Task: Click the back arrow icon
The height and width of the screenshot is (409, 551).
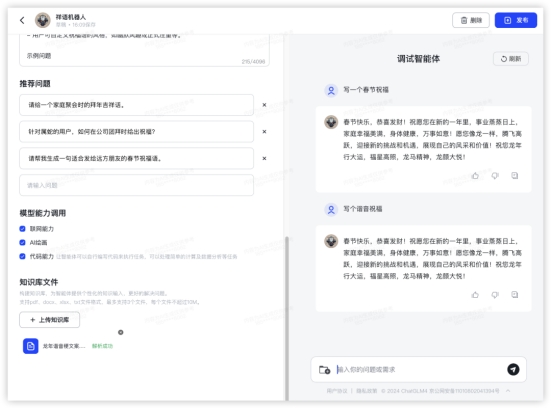Action: click(x=22, y=20)
